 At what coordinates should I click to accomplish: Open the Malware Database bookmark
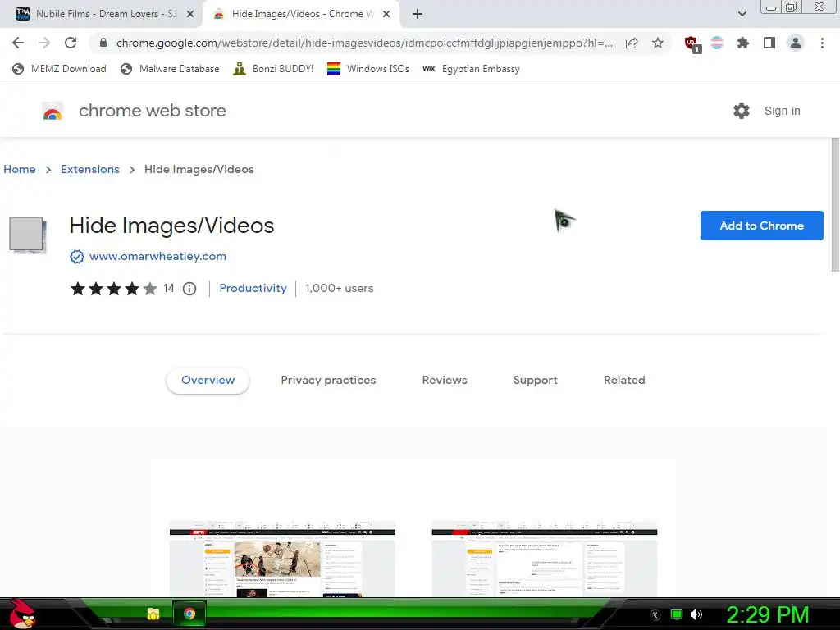click(171, 69)
